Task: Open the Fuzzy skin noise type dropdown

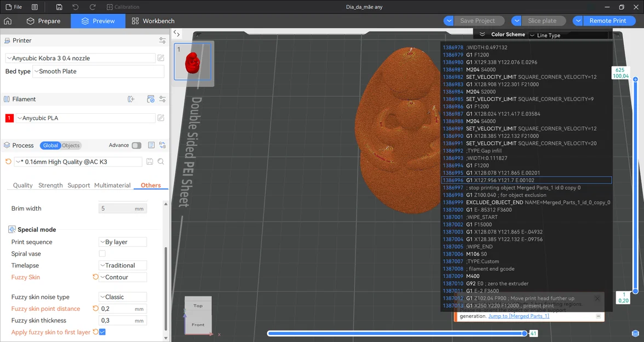Action: coord(123,297)
